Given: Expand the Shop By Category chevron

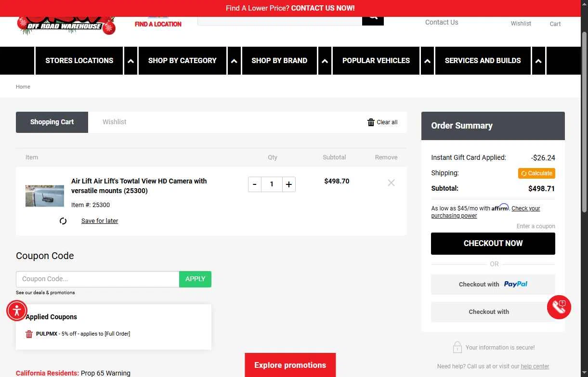Looking at the screenshot, I should point(234,61).
